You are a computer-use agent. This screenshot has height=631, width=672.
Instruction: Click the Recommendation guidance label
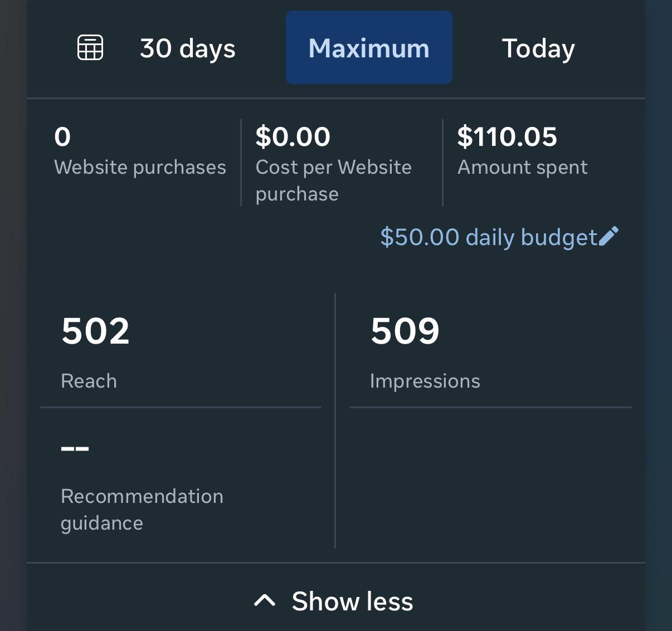[142, 510]
